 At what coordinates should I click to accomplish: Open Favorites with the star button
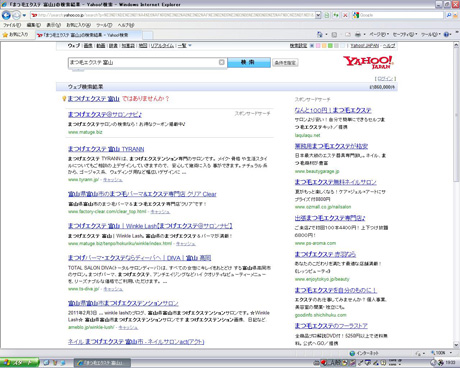point(16,35)
